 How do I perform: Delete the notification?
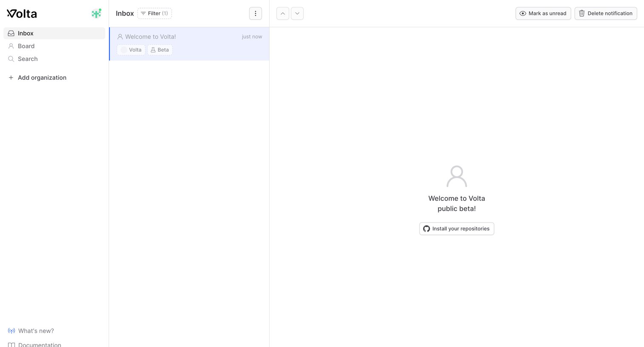[606, 13]
